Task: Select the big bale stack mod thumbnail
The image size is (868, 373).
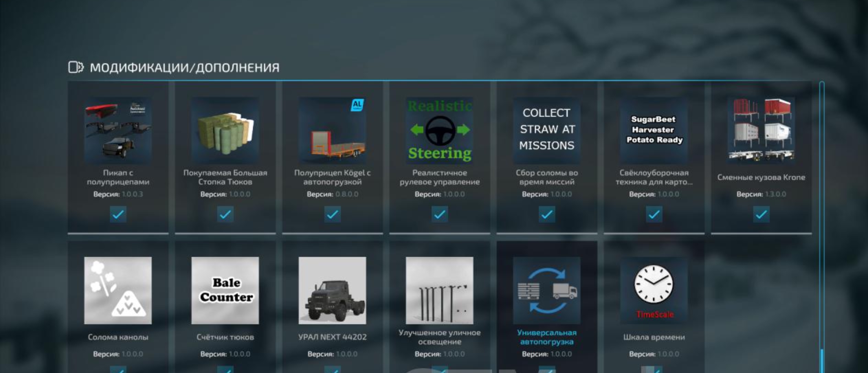Action: pyautogui.click(x=225, y=130)
